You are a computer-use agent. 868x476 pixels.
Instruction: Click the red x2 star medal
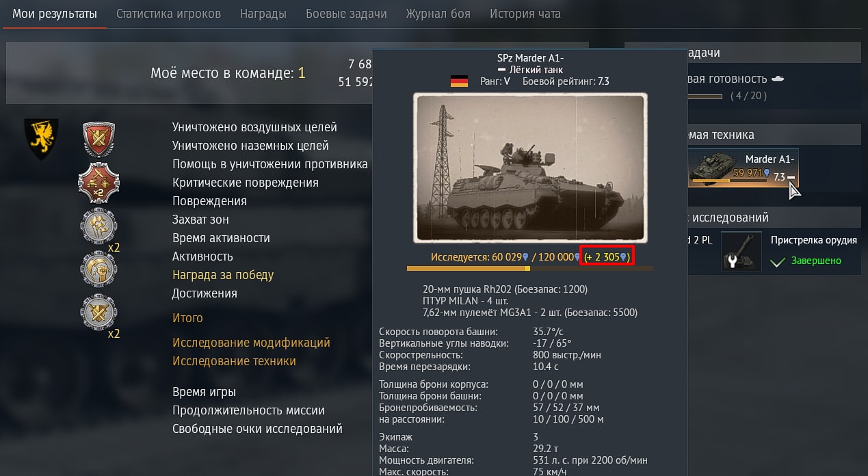[98, 183]
